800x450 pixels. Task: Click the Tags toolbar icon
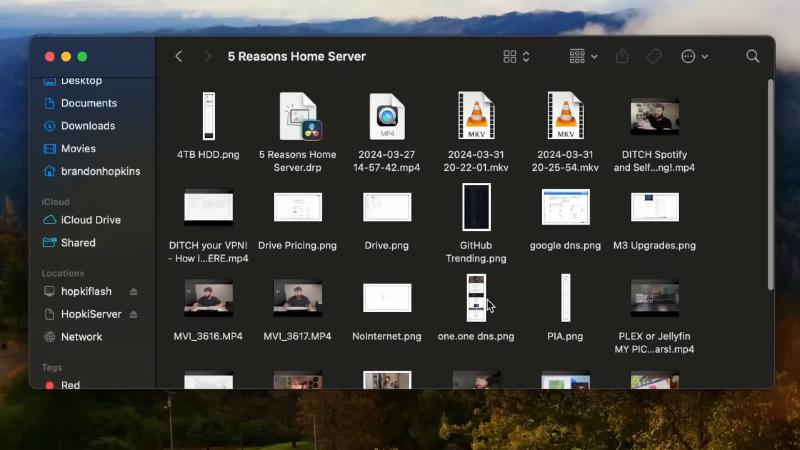tap(654, 56)
